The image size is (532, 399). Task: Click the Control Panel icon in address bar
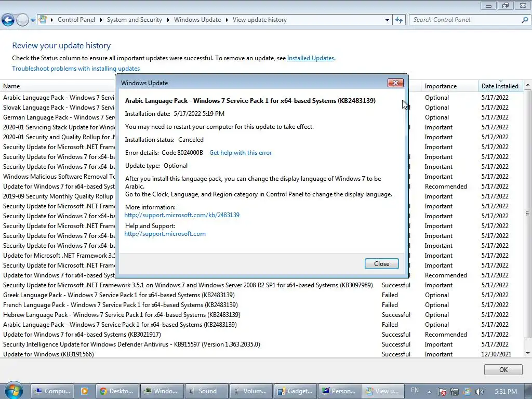[43, 19]
